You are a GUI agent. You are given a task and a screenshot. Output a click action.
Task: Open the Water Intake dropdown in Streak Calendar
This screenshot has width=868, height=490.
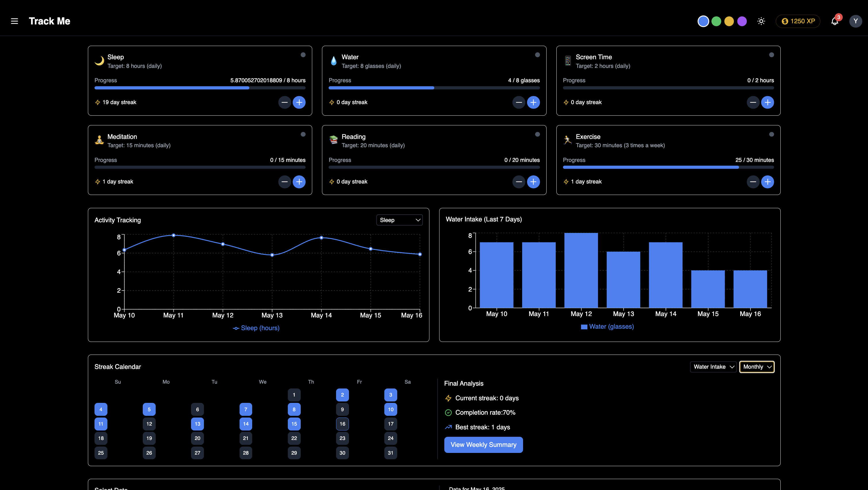click(713, 367)
